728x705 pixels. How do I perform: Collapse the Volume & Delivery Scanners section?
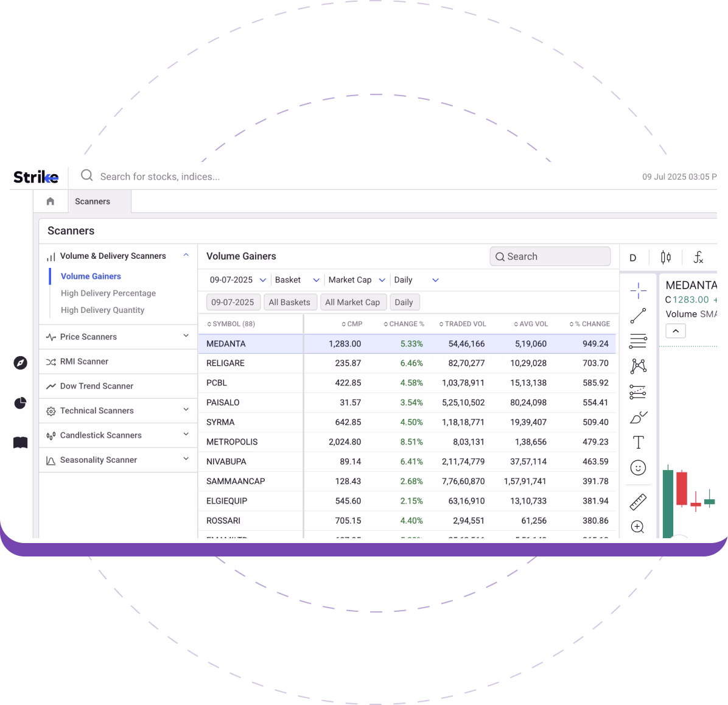pyautogui.click(x=186, y=256)
